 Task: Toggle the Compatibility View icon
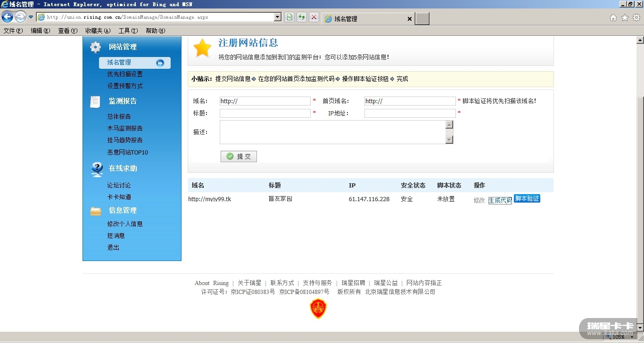[289, 17]
